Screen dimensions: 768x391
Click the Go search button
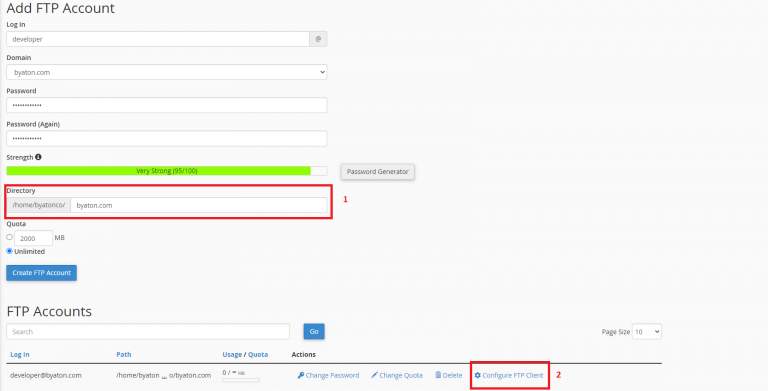(314, 332)
